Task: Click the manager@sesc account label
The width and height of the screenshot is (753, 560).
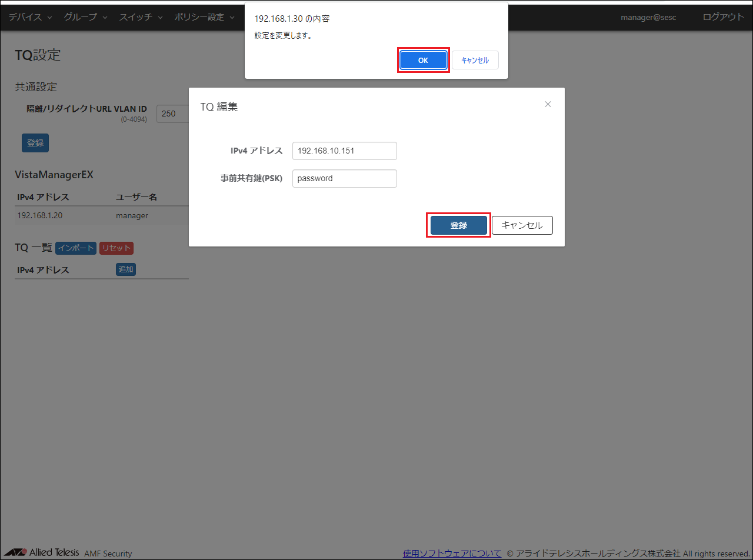Action: [x=648, y=17]
